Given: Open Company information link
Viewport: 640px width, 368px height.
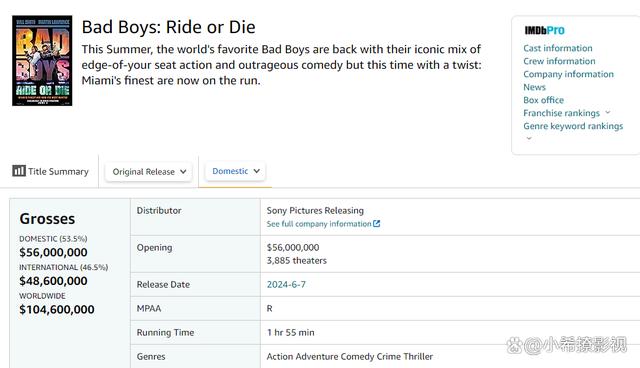Looking at the screenshot, I should coord(568,74).
